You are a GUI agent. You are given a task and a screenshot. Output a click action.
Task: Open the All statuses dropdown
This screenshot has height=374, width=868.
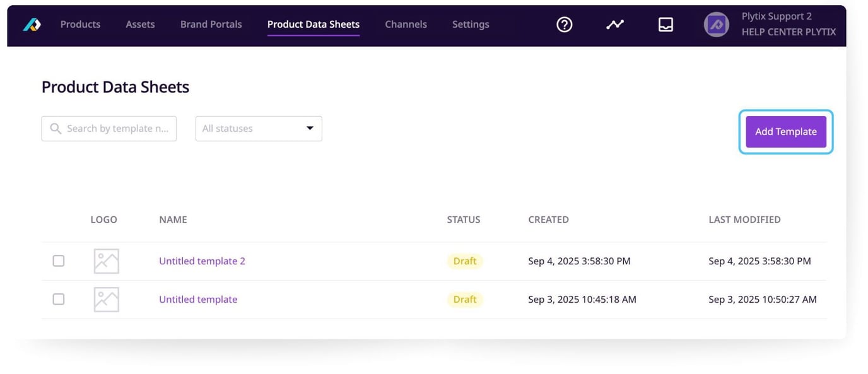point(259,128)
